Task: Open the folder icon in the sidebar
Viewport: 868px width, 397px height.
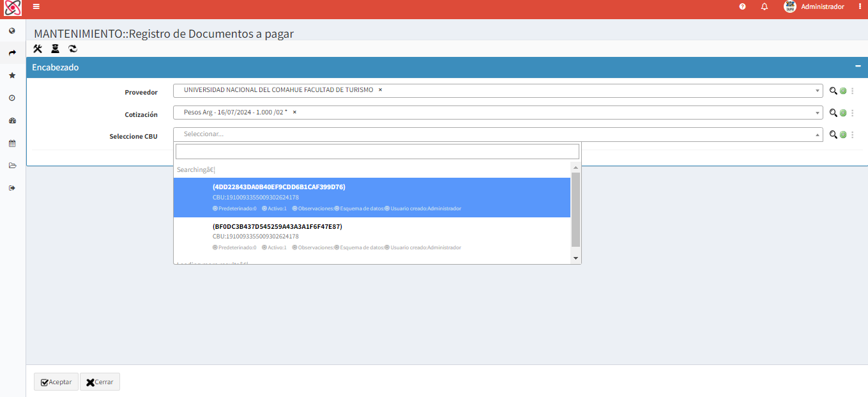Action: [x=12, y=166]
